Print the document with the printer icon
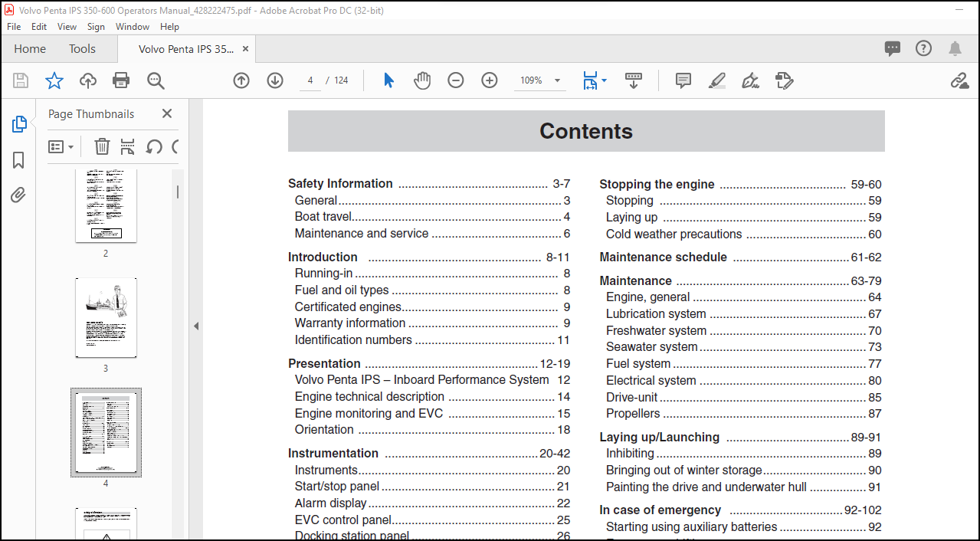The height and width of the screenshot is (541, 980). coord(121,80)
